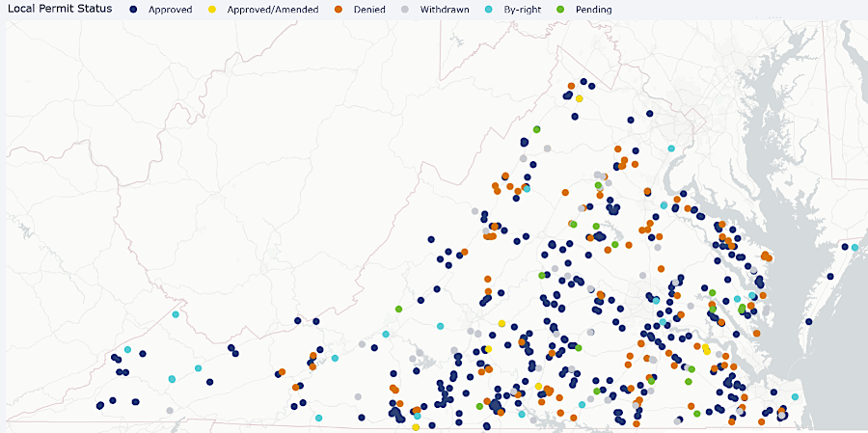Select the northernmost yellow Approved/Amended map dot
Screen dimensions: 868x433
[579, 98]
